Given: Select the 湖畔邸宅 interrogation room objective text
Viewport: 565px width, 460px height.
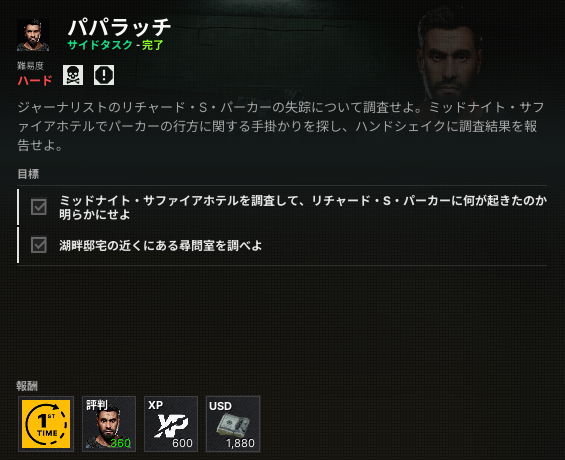Looking at the screenshot, I should pyautogui.click(x=160, y=245).
